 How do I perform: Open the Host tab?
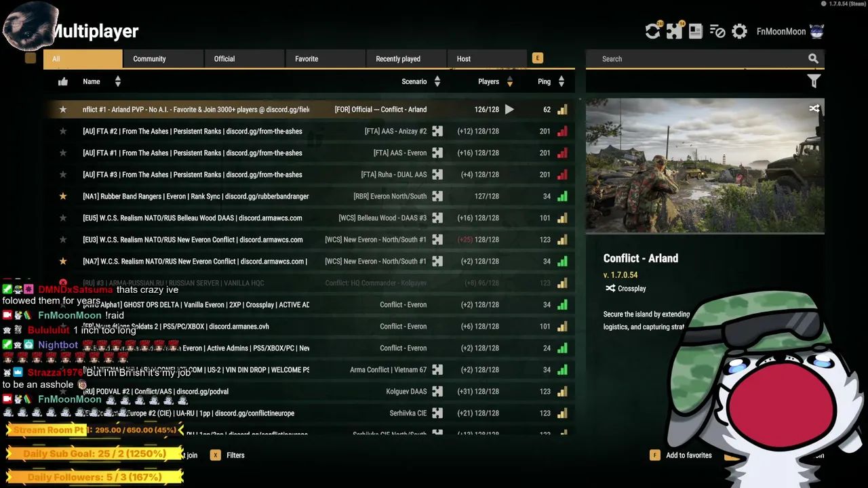(x=487, y=59)
